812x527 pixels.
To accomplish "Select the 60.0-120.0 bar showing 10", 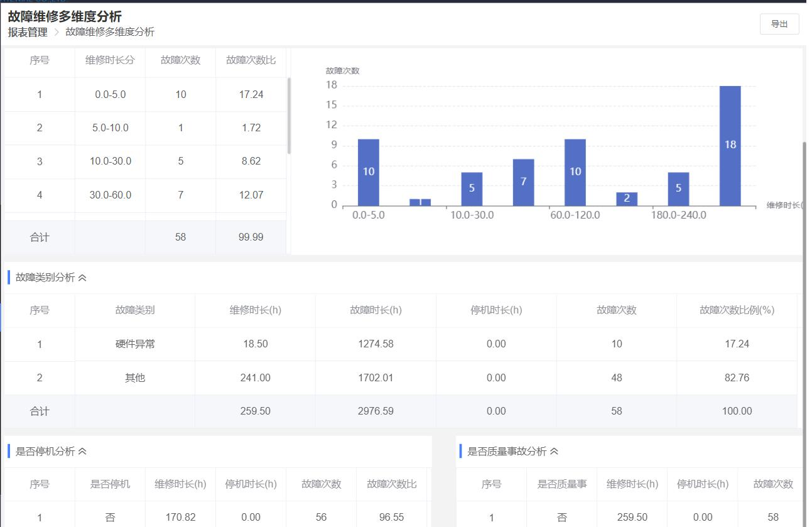I will coord(575,172).
